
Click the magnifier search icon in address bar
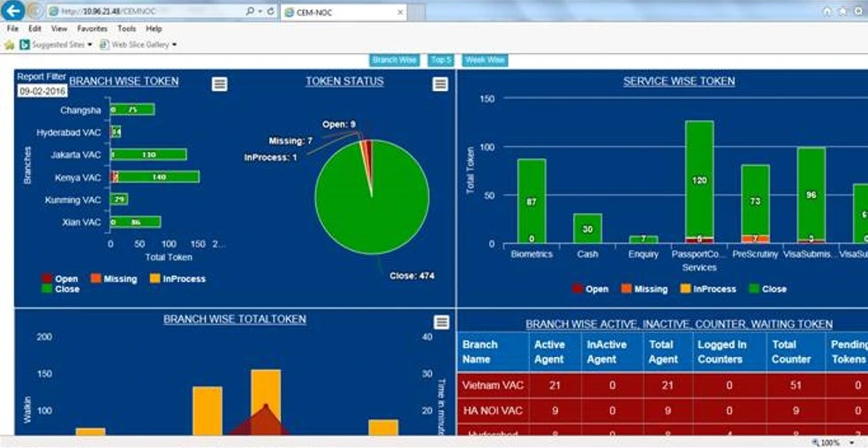(x=250, y=11)
